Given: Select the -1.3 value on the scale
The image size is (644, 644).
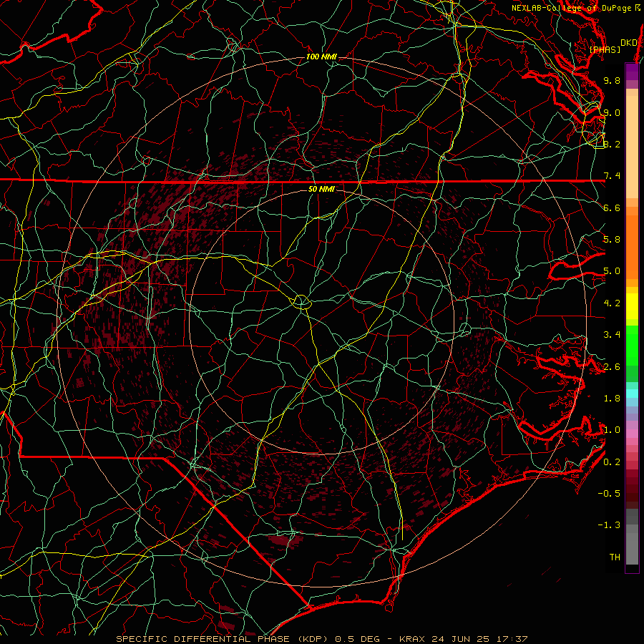Looking at the screenshot, I should [609, 525].
